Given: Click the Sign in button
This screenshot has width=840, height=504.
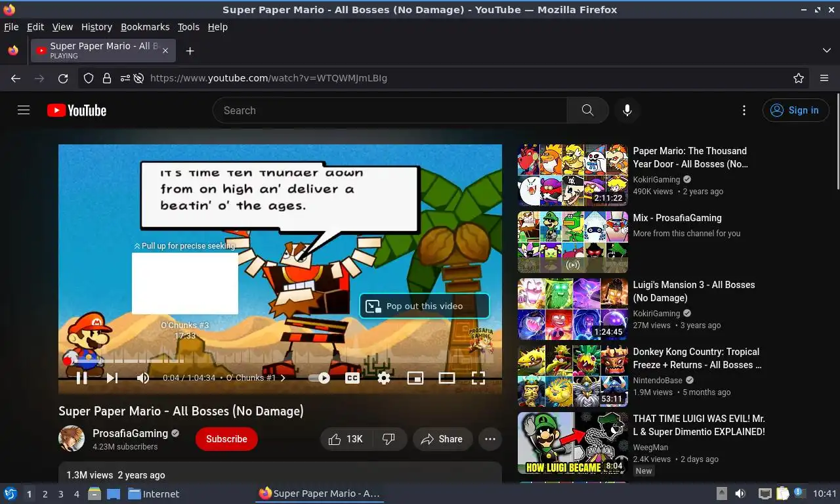Looking at the screenshot, I should pos(795,110).
